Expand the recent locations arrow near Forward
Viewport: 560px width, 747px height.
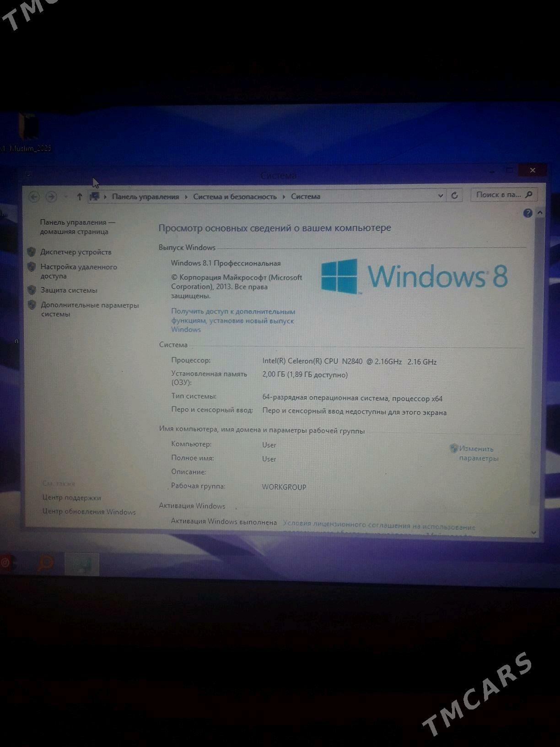coord(65,197)
